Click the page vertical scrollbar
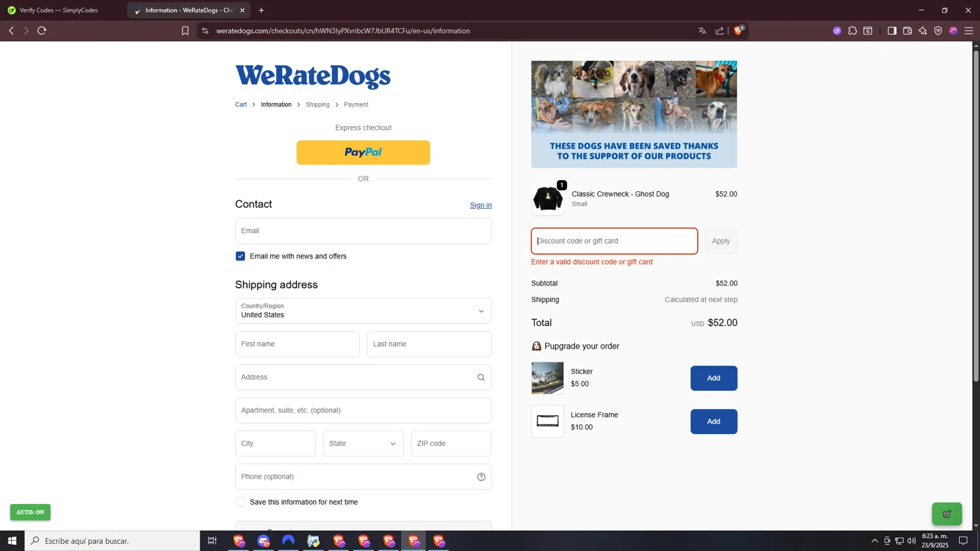Image resolution: width=980 pixels, height=551 pixels. pos(976,215)
